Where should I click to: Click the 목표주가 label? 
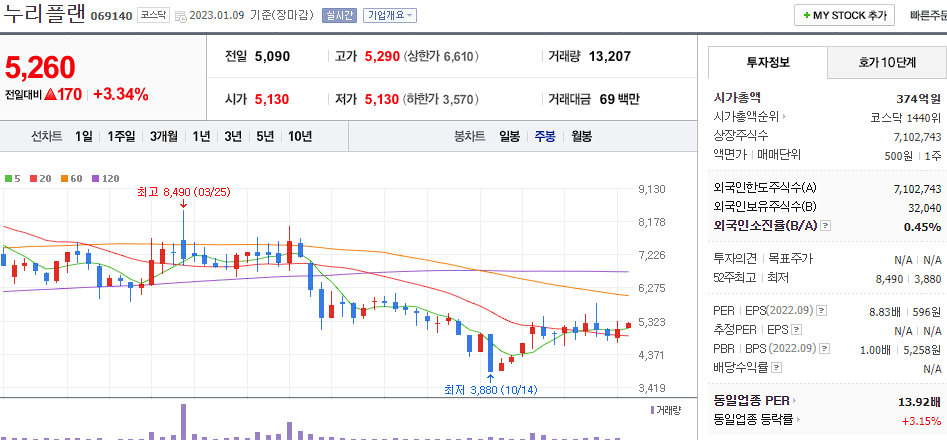(x=790, y=258)
